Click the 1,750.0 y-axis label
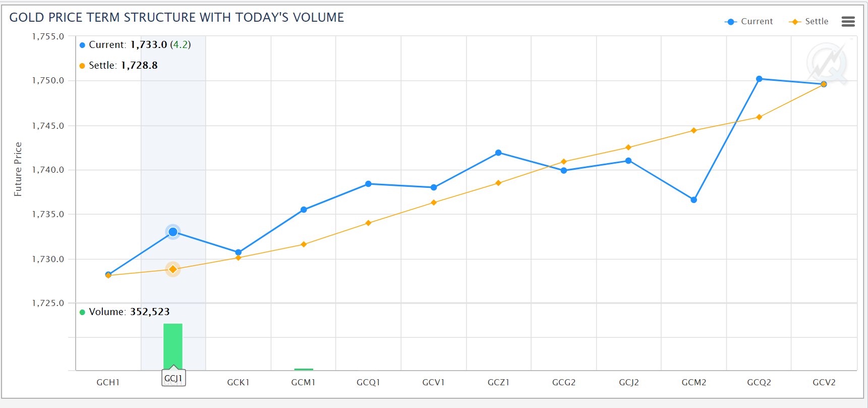Image resolution: width=868 pixels, height=408 pixels. tap(48, 80)
